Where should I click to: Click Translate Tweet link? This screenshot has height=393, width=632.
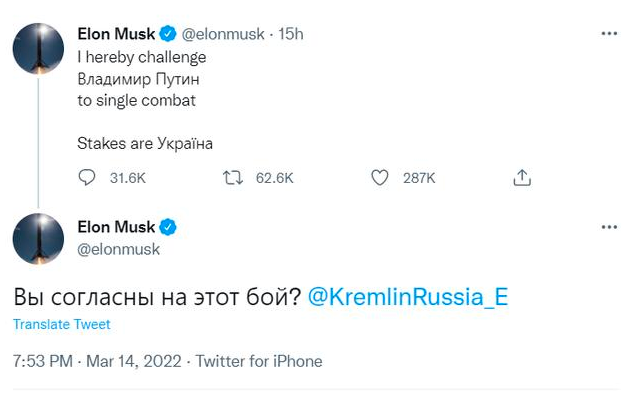coord(62,324)
